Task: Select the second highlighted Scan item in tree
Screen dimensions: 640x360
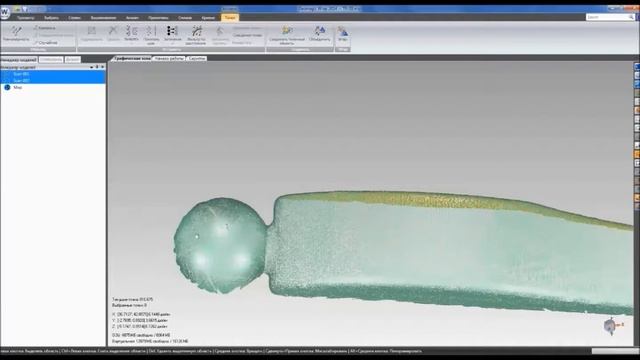Action: pyautogui.click(x=53, y=80)
